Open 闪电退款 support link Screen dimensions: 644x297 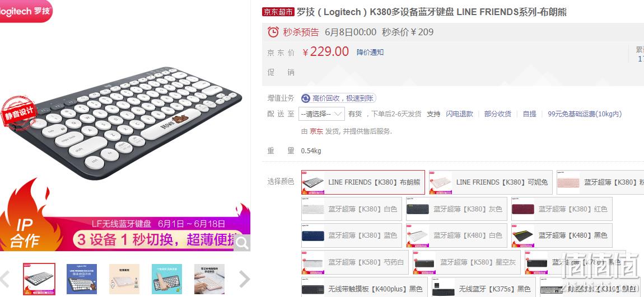click(460, 114)
